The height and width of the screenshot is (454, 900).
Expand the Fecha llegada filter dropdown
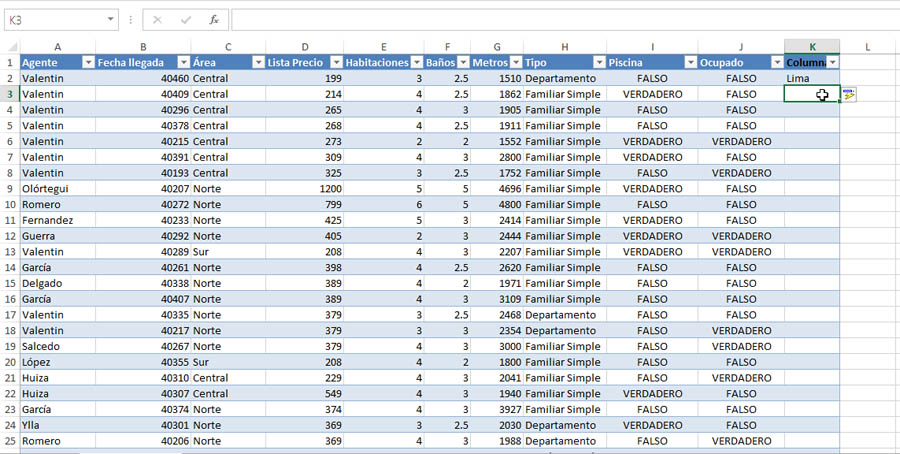coord(182,62)
